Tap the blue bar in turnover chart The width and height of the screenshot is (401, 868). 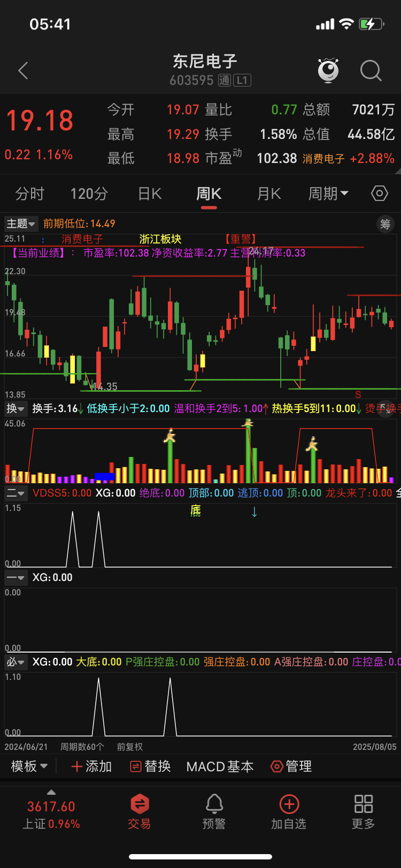pos(105,477)
